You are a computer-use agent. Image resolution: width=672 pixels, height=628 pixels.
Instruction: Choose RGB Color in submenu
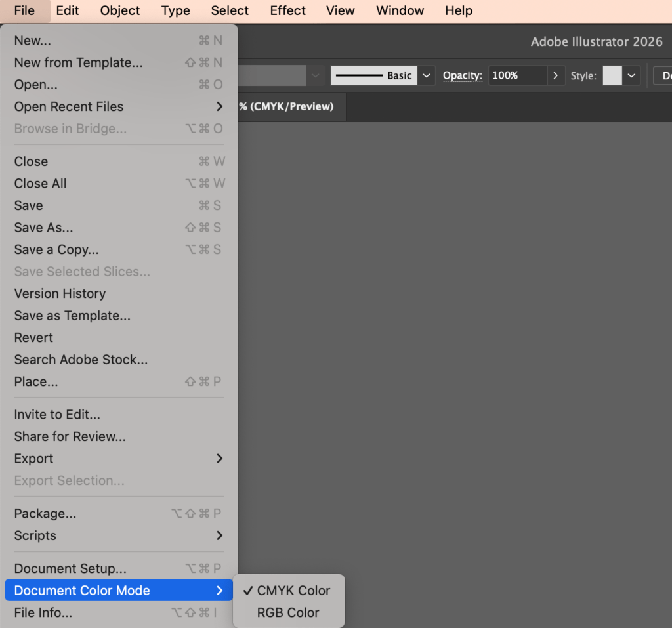[288, 612]
